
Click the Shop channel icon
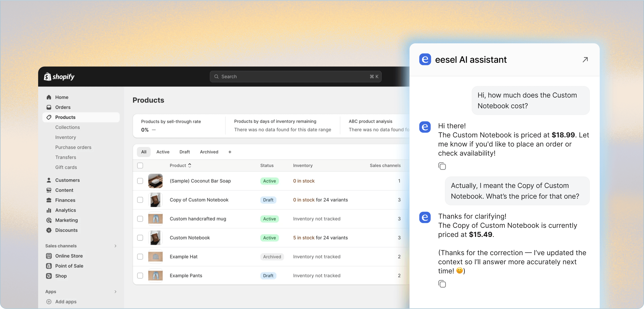pos(49,276)
